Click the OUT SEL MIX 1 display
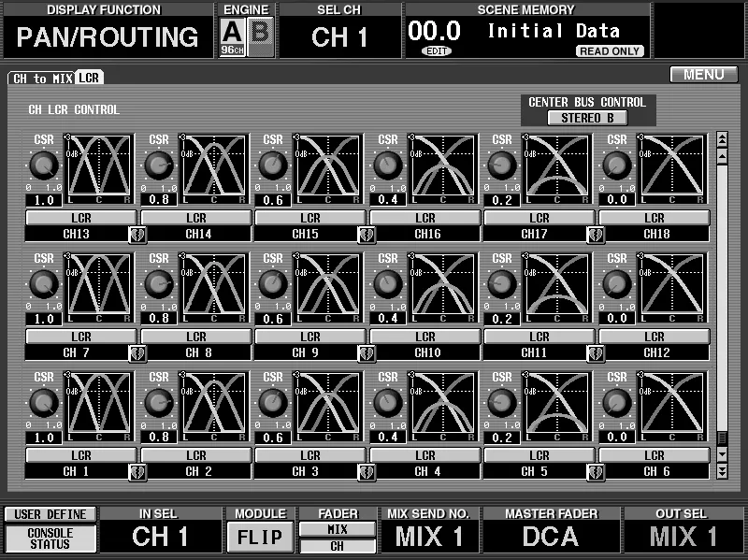 683,537
